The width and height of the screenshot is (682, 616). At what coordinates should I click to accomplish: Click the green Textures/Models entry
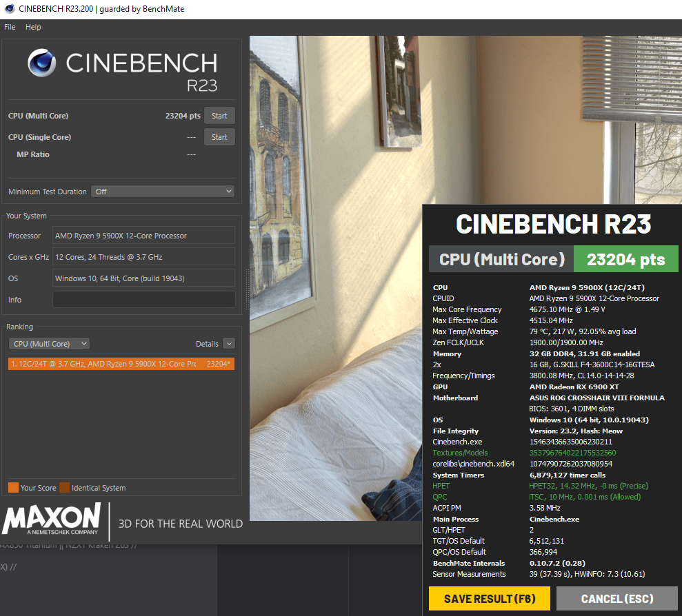point(460,453)
